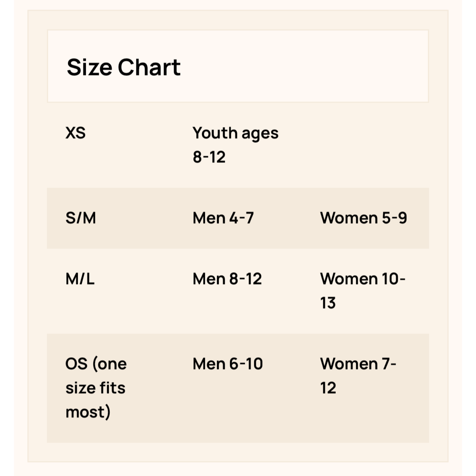This screenshot has height=476, width=476.
Task: Select the "OS (one" label text
Action: click(x=96, y=364)
